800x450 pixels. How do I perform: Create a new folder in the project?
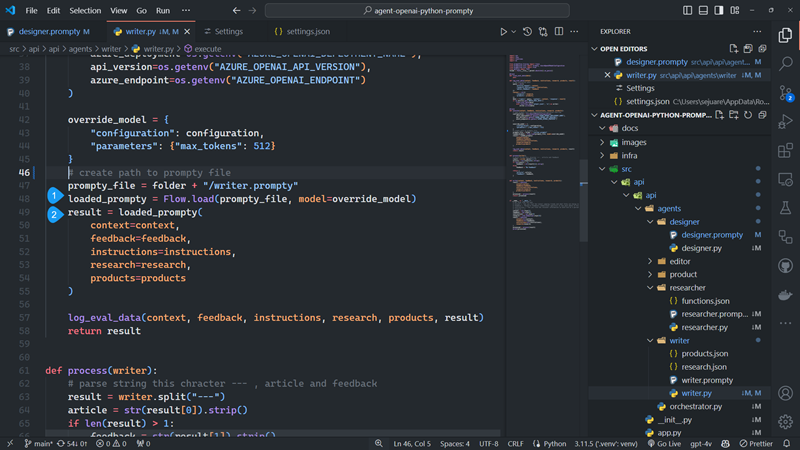click(x=734, y=115)
